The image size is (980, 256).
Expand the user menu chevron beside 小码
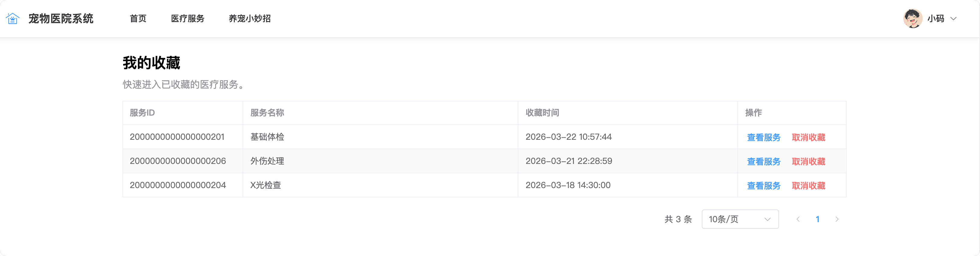pyautogui.click(x=953, y=18)
